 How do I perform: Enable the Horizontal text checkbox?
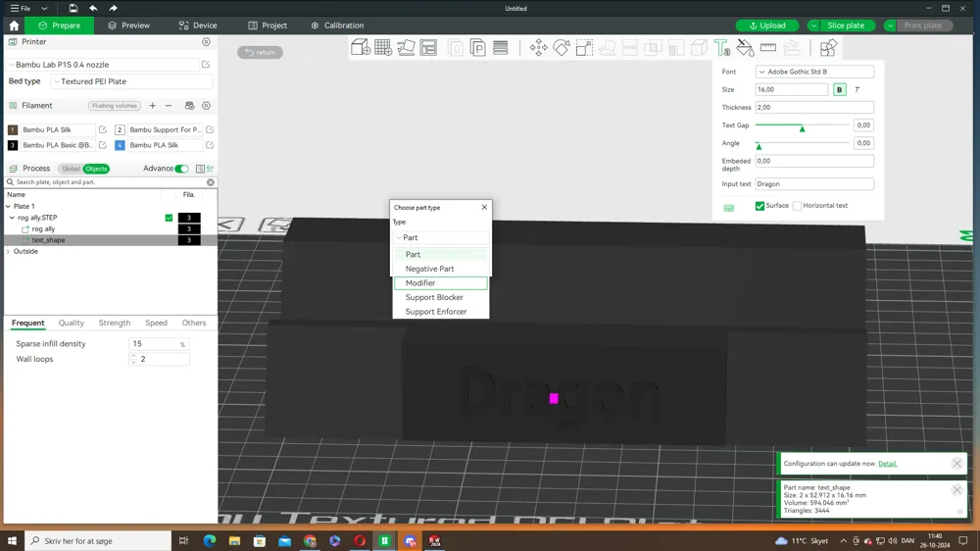click(x=797, y=206)
